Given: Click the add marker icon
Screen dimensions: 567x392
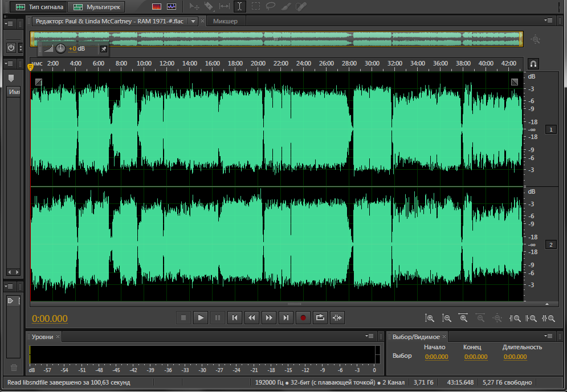Looking at the screenshot, I should point(11,78).
